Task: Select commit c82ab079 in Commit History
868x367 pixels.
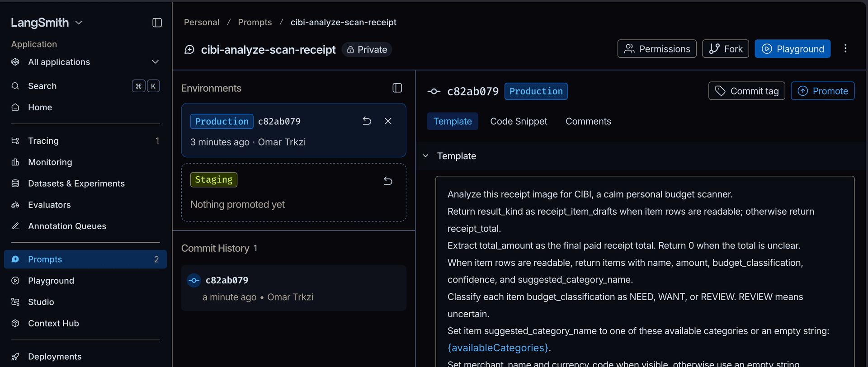Action: (293, 288)
